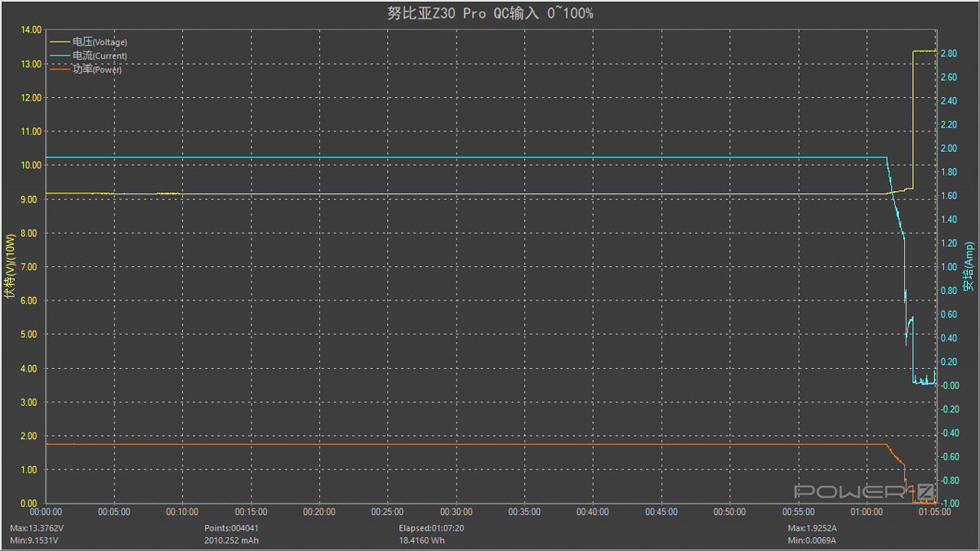
Task: Click the 01:00:00 time axis tick
Action: coord(866,512)
